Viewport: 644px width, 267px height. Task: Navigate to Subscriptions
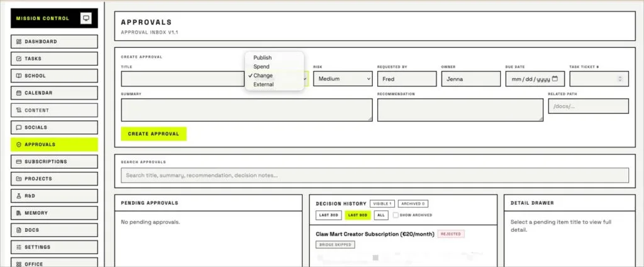click(54, 162)
